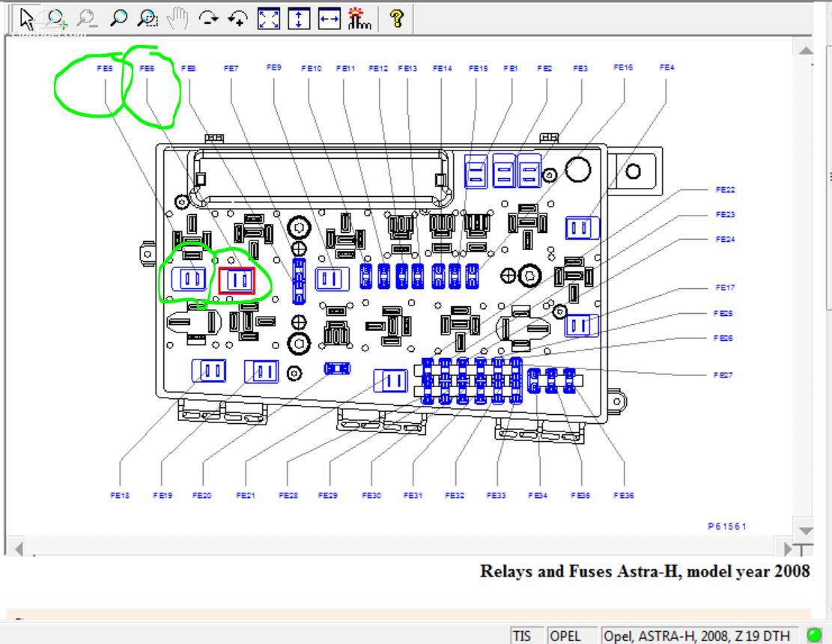Screen dimensions: 832x644
Task: Click the FE25 label on the right
Action: pos(723,314)
